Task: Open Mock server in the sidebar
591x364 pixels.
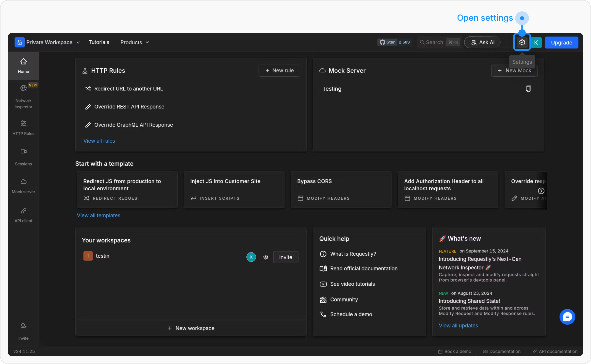Action: point(23,186)
